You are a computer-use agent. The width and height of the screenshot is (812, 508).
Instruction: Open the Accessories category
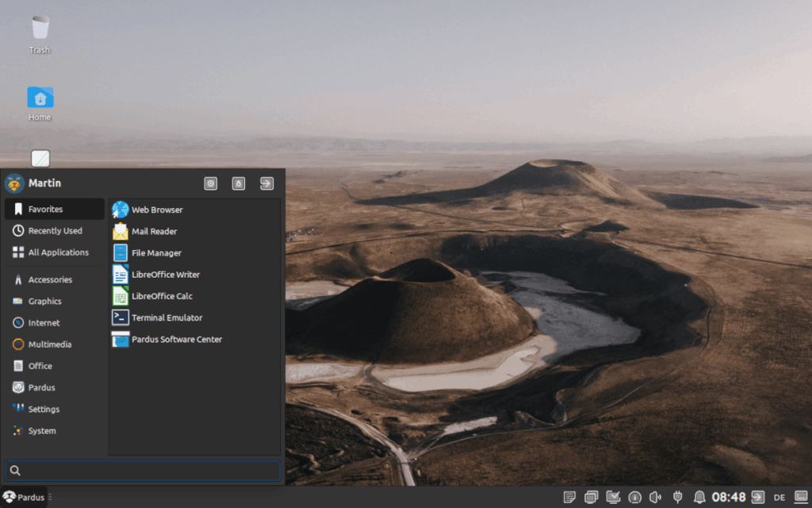point(55,279)
